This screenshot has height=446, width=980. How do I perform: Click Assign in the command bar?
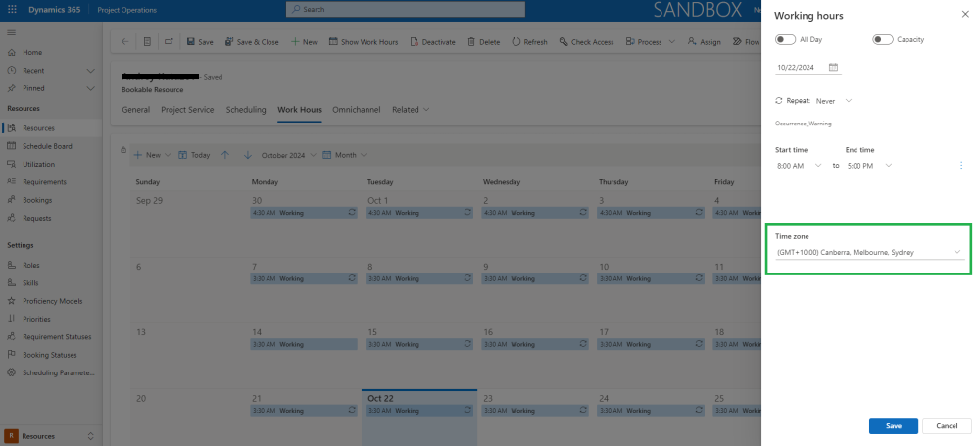[x=704, y=42]
